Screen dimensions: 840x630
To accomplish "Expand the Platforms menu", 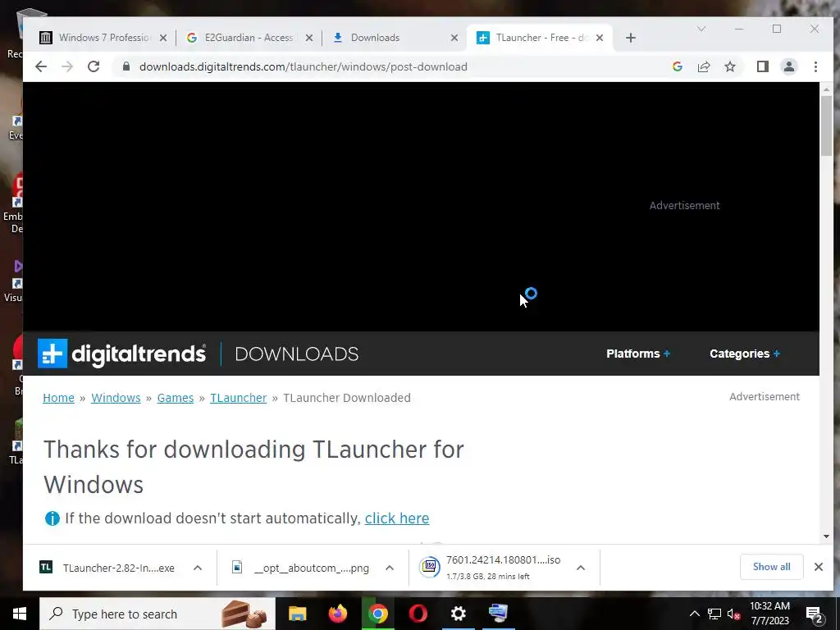I will (x=638, y=354).
